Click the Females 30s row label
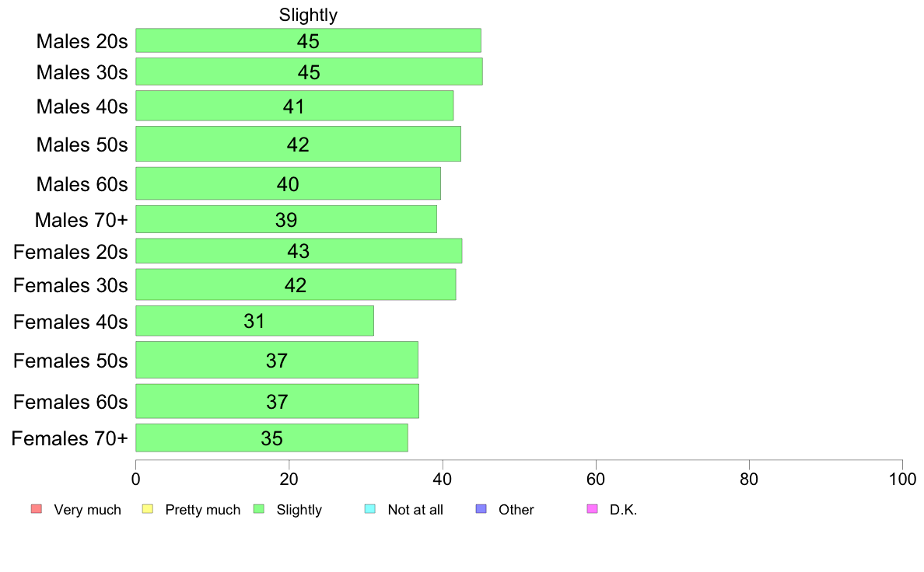 click(70, 286)
